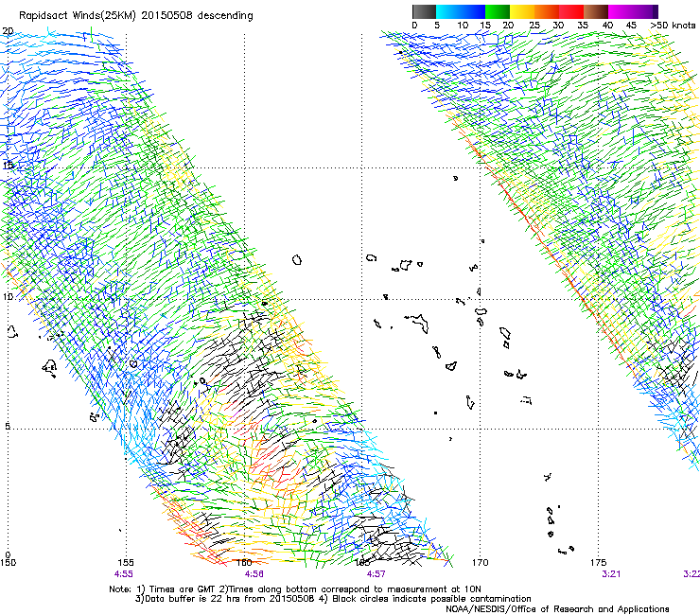Click the '30' legend scale label

pyautogui.click(x=558, y=26)
